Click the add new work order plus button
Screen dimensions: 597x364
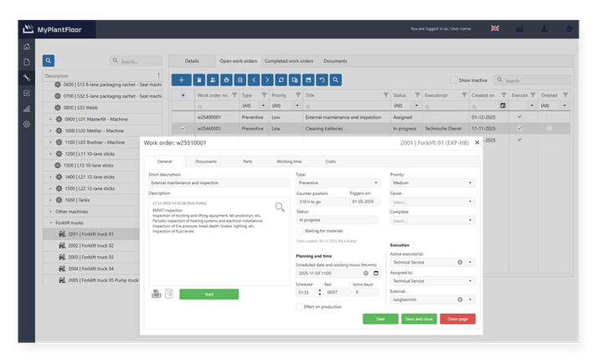[x=181, y=79]
